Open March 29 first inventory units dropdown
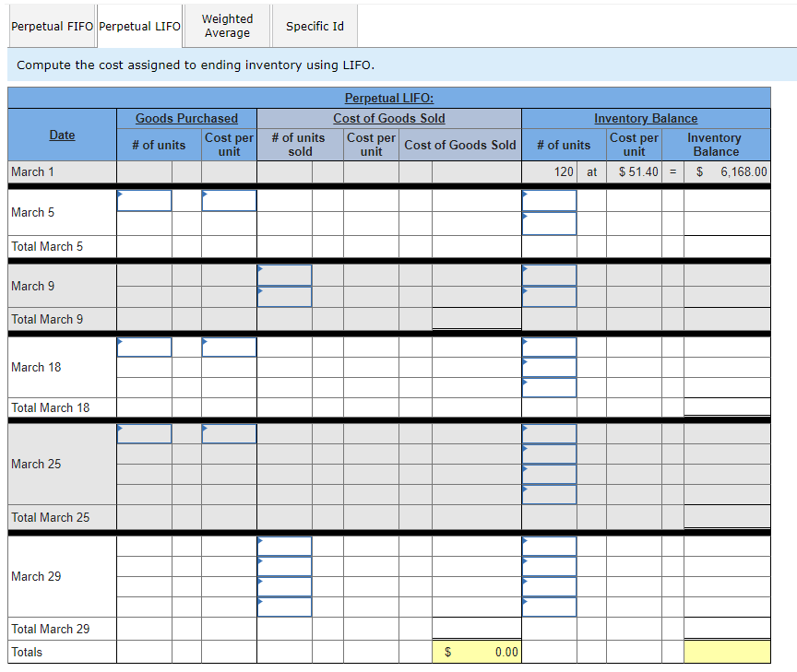 (x=550, y=547)
